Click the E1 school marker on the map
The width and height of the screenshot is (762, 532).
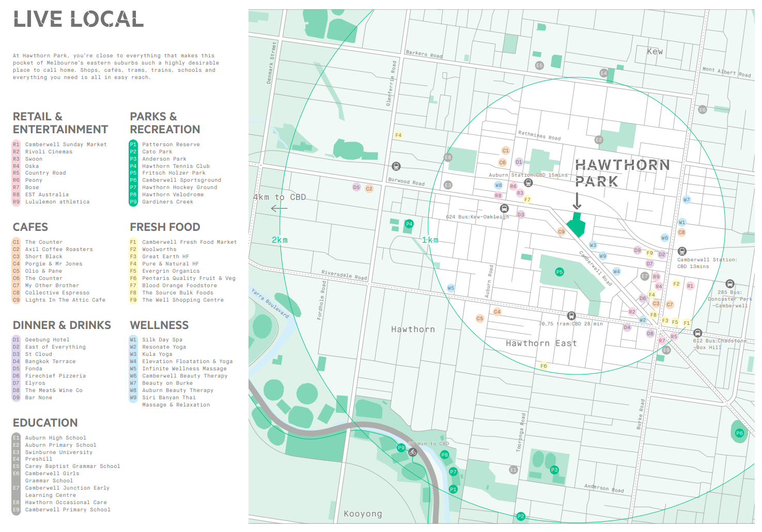(513, 470)
